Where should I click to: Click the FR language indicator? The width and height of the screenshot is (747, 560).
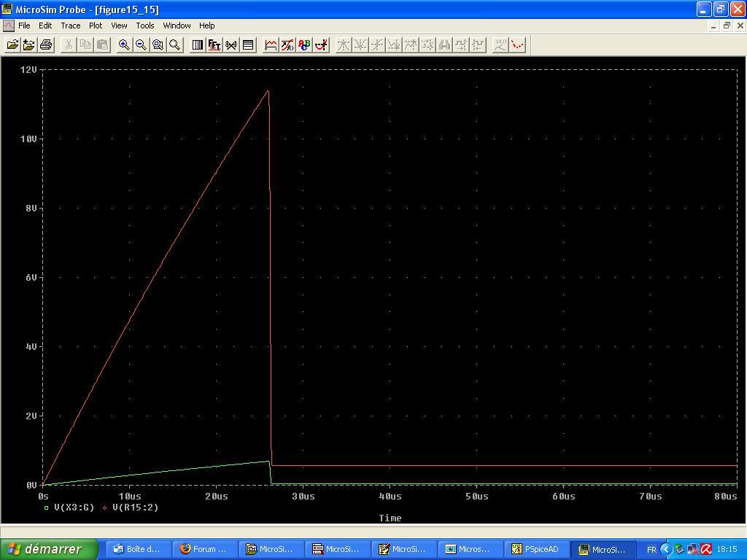point(651,550)
